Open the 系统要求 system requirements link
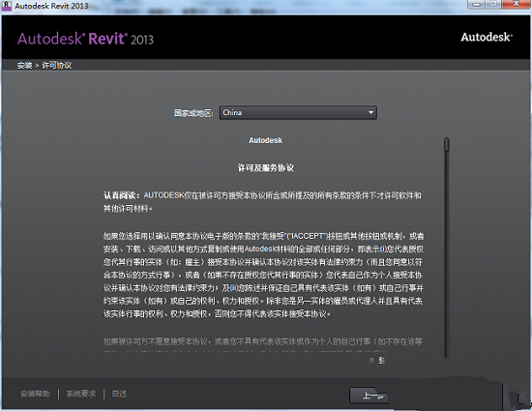This screenshot has width=532, height=411. (x=80, y=394)
